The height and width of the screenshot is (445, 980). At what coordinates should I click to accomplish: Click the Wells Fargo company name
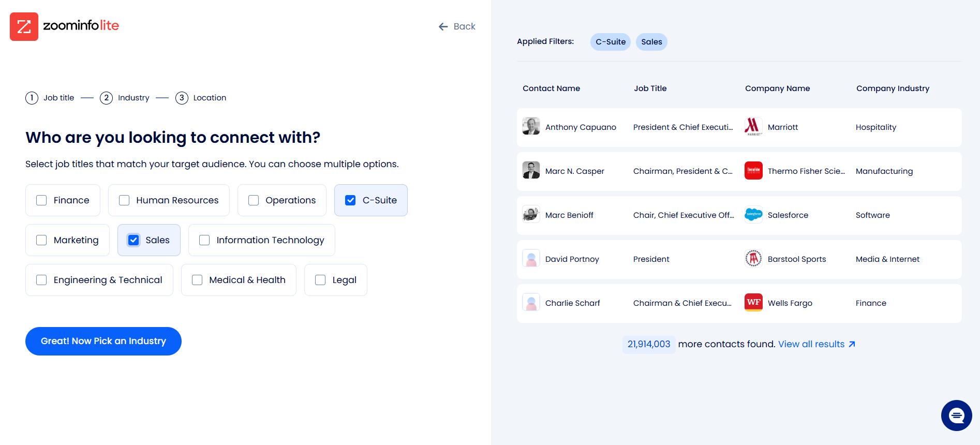pyautogui.click(x=790, y=303)
